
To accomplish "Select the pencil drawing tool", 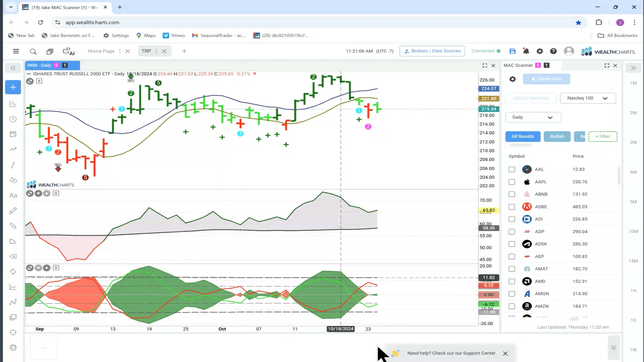I will 13,210.
